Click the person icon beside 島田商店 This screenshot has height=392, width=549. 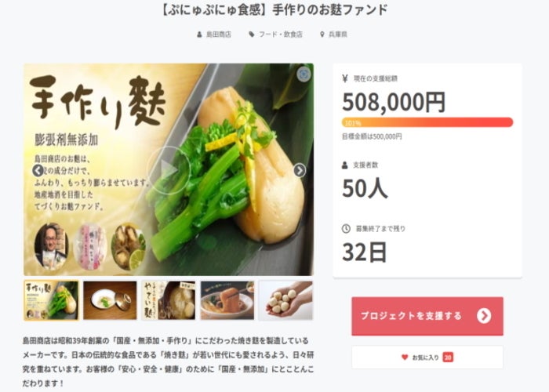click(x=199, y=34)
